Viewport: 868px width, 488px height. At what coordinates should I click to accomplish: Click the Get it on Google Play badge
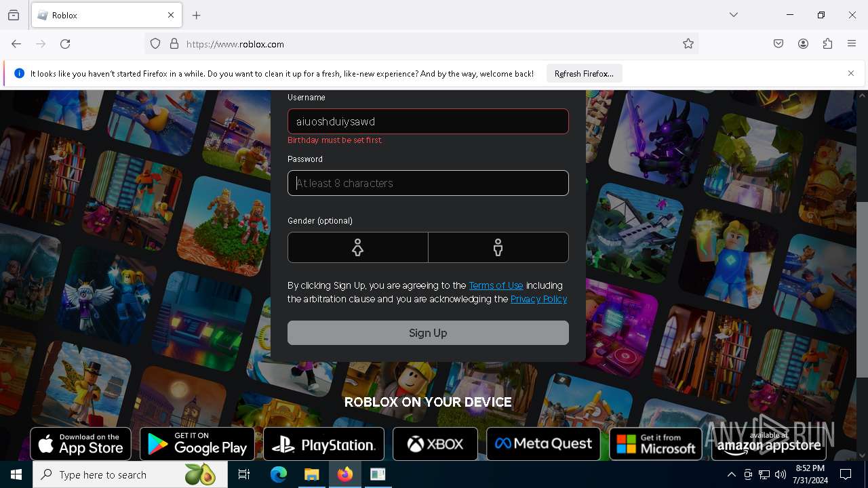tap(197, 444)
